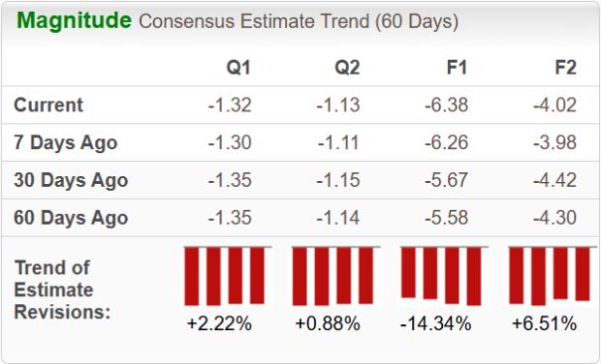The height and width of the screenshot is (364, 601).
Task: Click the 60 Days Ago row label
Action: pyautogui.click(x=71, y=218)
